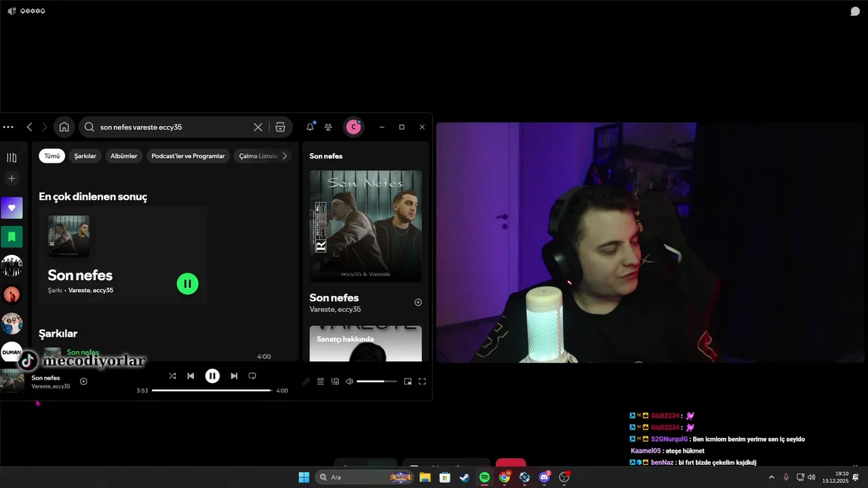Open Vareste, eccy35 in the right panel
This screenshot has height=488, width=868.
click(335, 309)
